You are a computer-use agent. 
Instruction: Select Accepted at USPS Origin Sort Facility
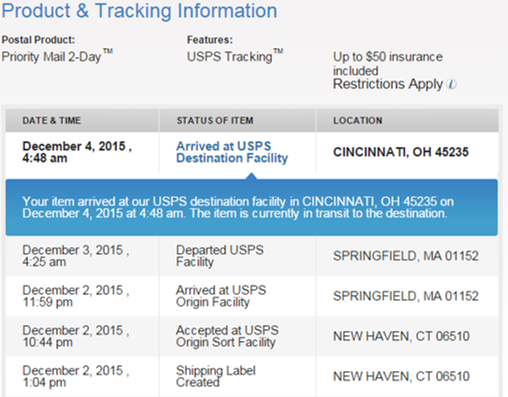227,336
